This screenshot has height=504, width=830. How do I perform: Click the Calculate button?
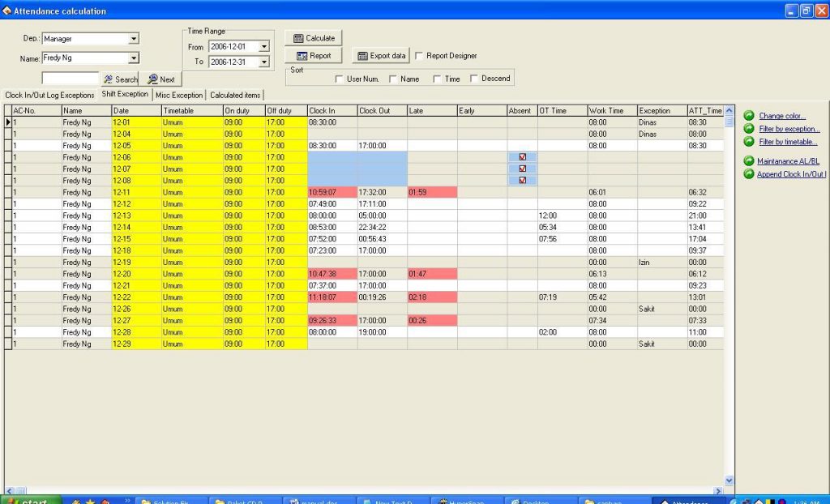pyautogui.click(x=314, y=37)
